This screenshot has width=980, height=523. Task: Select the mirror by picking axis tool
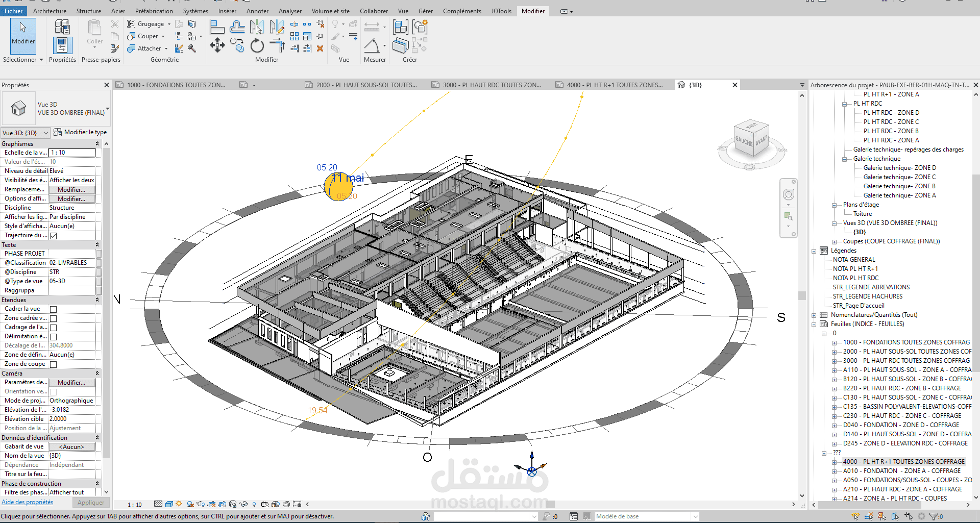(257, 27)
